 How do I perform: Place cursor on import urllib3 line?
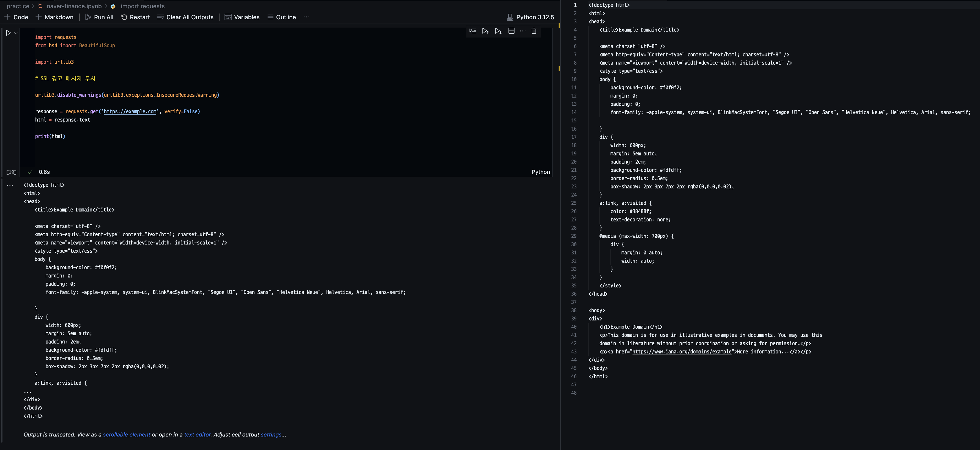click(54, 62)
